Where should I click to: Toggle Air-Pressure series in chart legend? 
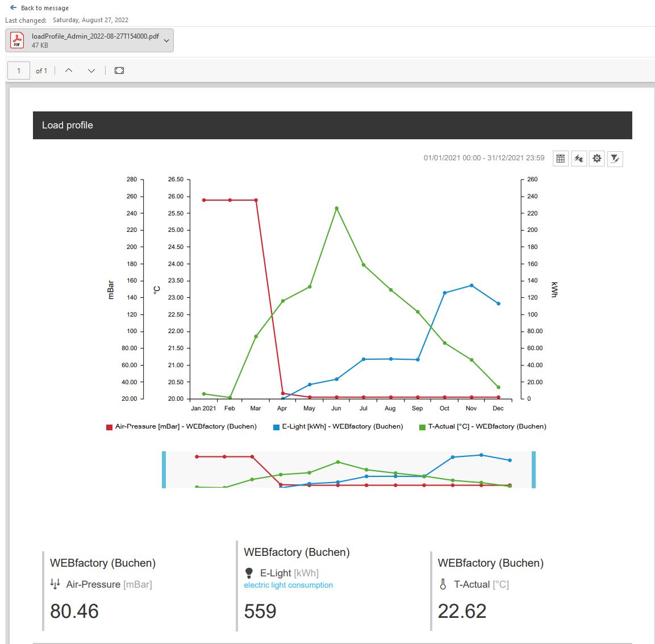[x=181, y=426]
